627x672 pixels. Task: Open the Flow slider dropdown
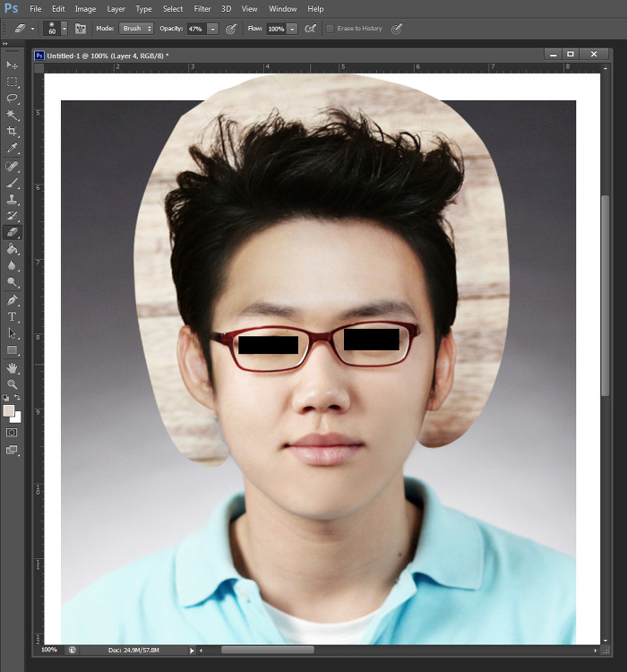coord(292,29)
